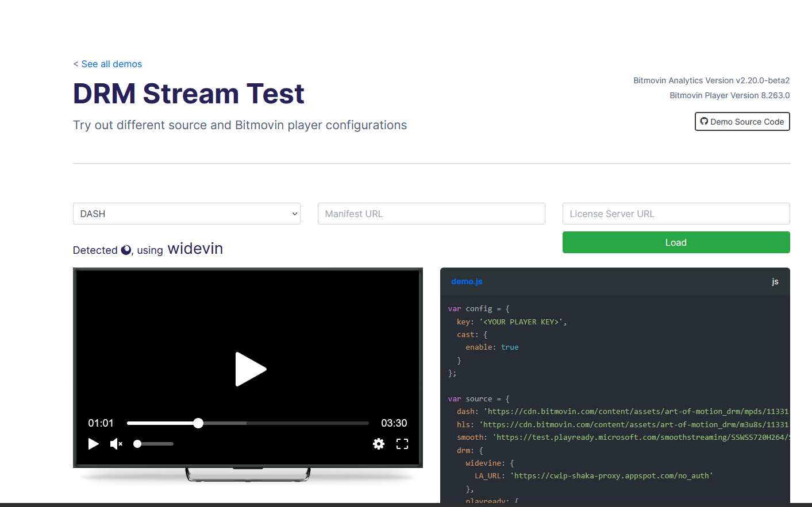Click Bitmovin Player Version 8.263.0 text
Screen dimensions: 812x507
(730, 95)
